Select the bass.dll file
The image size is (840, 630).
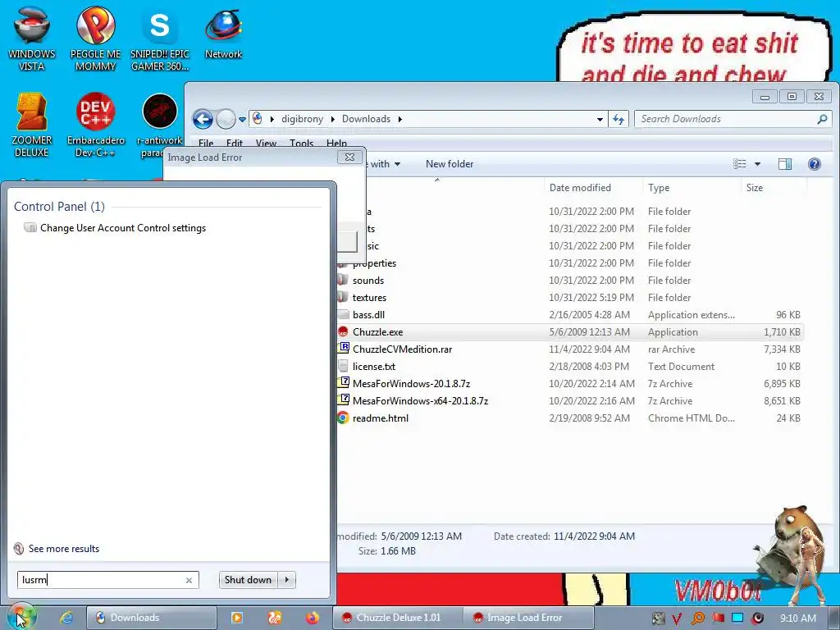click(368, 314)
